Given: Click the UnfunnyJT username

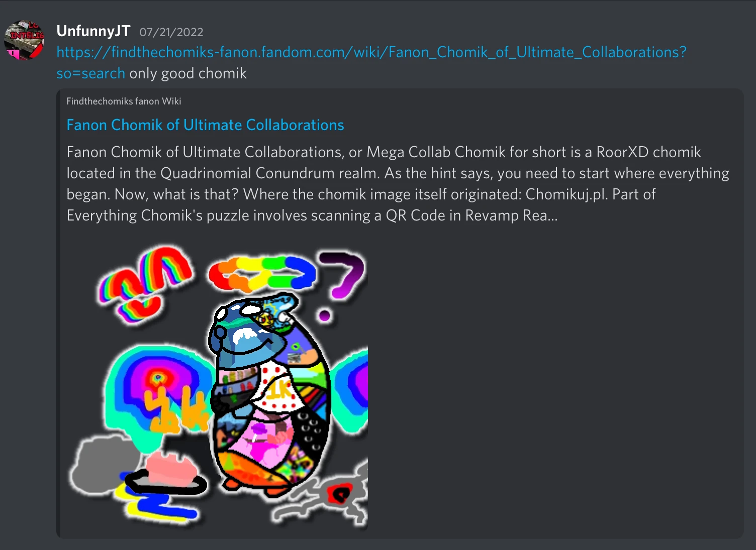Looking at the screenshot, I should click(93, 31).
